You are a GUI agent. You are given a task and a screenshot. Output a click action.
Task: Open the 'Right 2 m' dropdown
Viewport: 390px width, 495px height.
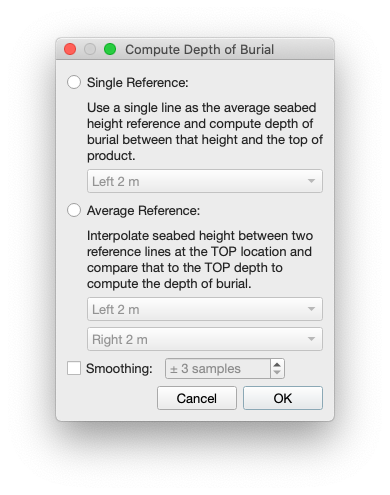pos(205,339)
